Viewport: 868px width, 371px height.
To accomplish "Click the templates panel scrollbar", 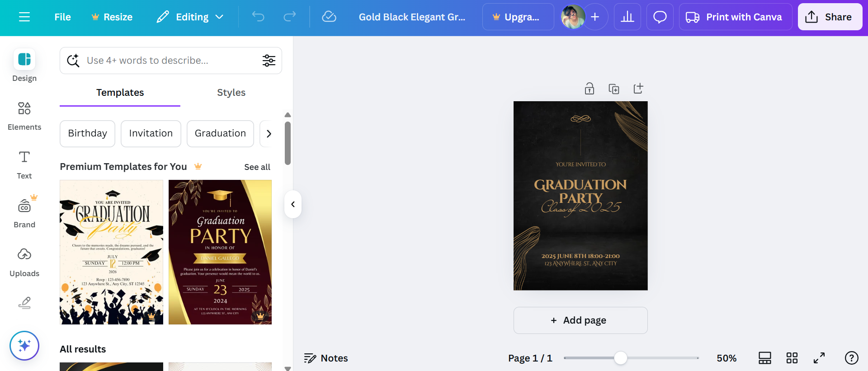I will coord(288,143).
